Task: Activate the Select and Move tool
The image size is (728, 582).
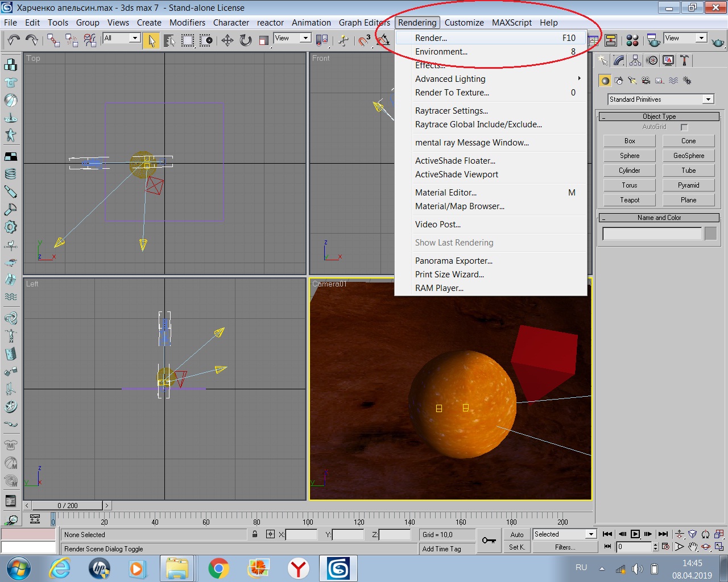Action: 227,40
